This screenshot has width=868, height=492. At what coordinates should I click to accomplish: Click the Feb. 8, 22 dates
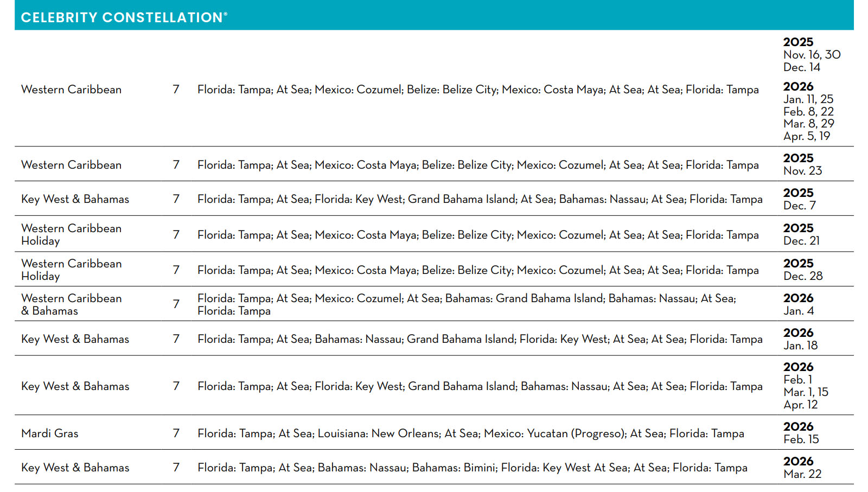[808, 112]
